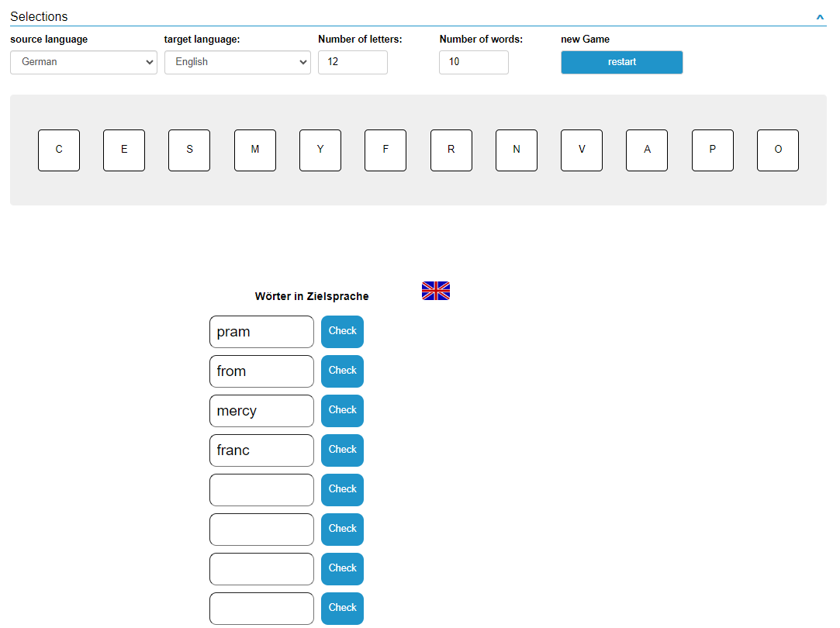
Task: Choose the letter tile V
Action: click(x=582, y=150)
